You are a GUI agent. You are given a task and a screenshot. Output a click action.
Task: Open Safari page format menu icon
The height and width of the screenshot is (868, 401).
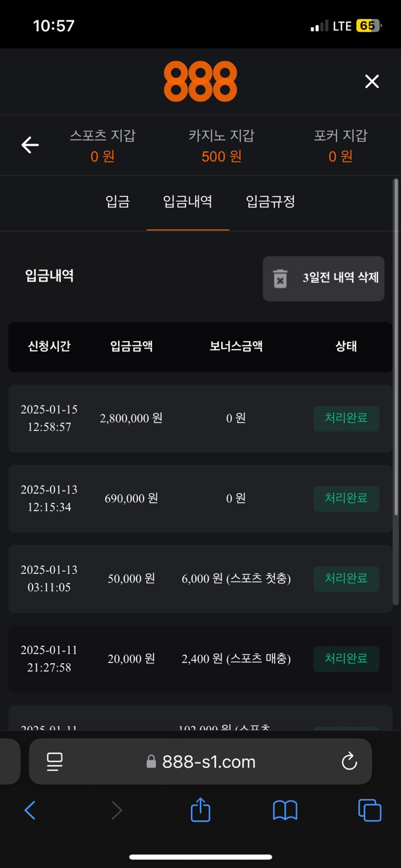pos(55,762)
